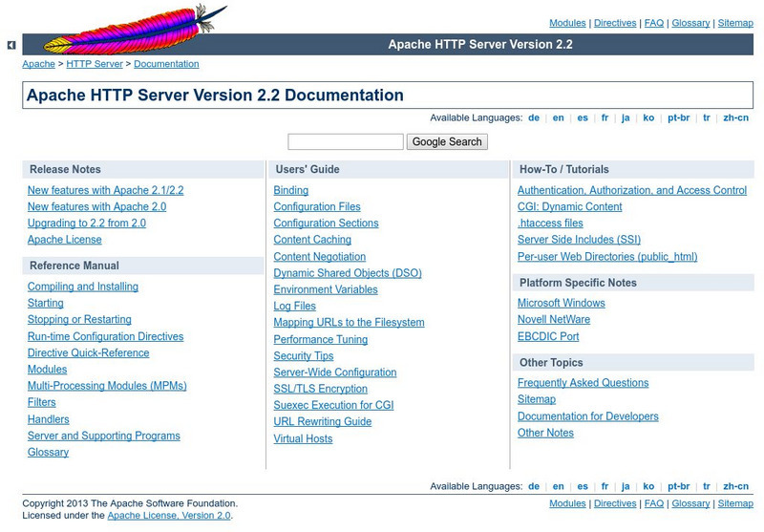Image resolution: width=764 pixels, height=532 pixels.
Task: Open Modules link in top navigation
Action: [x=567, y=23]
